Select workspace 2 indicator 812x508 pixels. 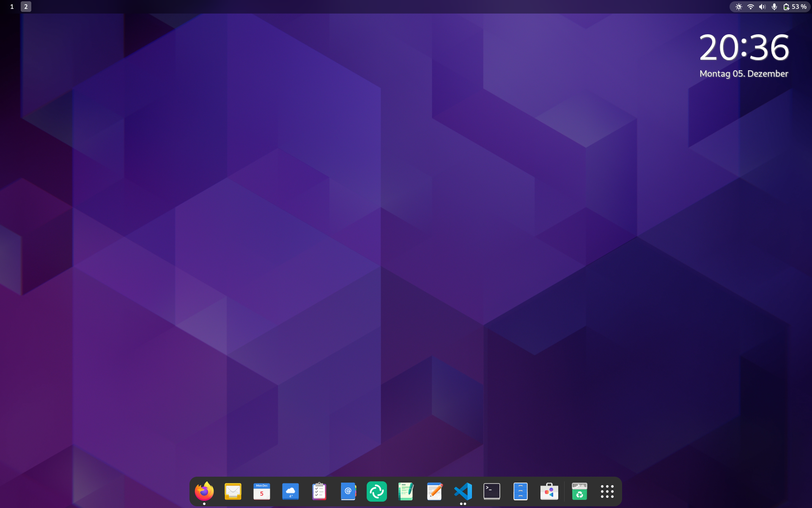(x=26, y=7)
